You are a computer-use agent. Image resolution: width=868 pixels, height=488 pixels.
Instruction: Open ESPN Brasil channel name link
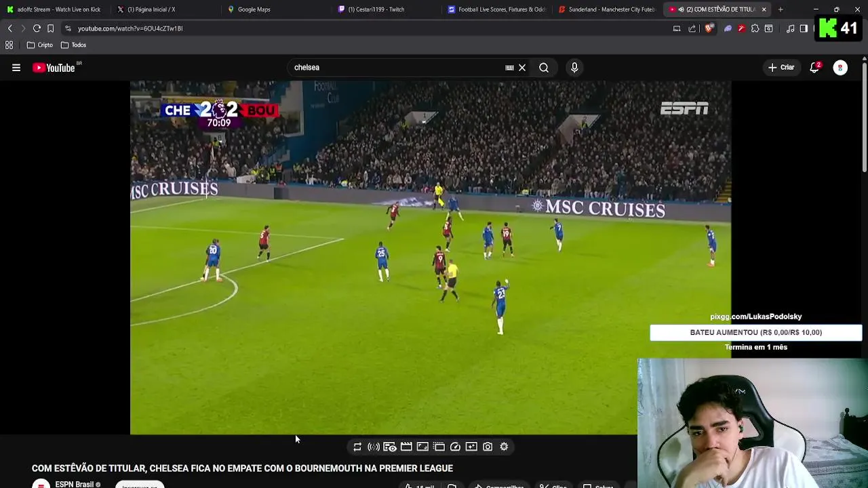pyautogui.click(x=74, y=484)
